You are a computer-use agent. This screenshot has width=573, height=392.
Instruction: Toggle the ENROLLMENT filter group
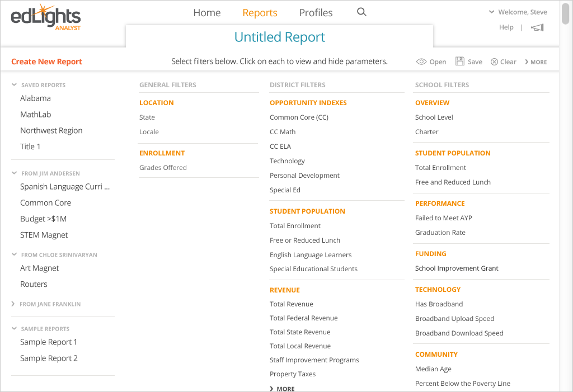pos(162,153)
